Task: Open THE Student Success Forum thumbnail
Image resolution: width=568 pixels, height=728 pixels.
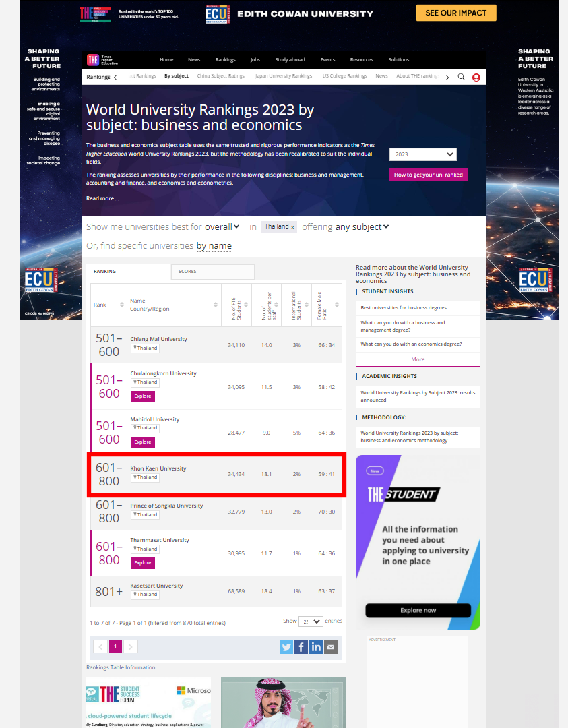Action: pyautogui.click(x=148, y=702)
